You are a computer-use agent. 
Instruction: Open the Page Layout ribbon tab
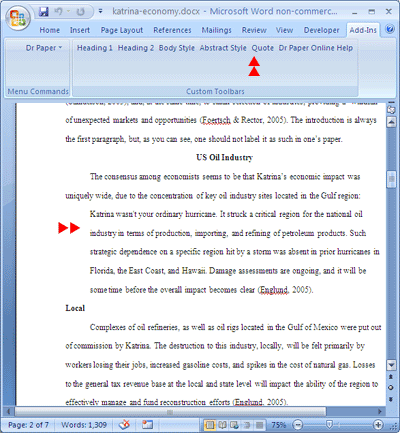coord(122,30)
